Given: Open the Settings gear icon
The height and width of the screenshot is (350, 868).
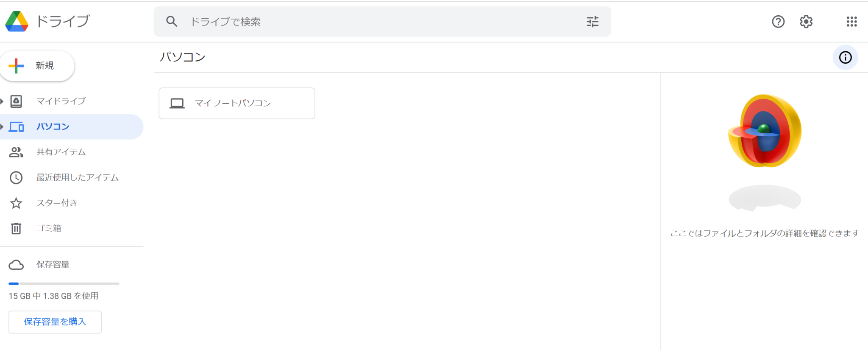Looking at the screenshot, I should pyautogui.click(x=806, y=22).
